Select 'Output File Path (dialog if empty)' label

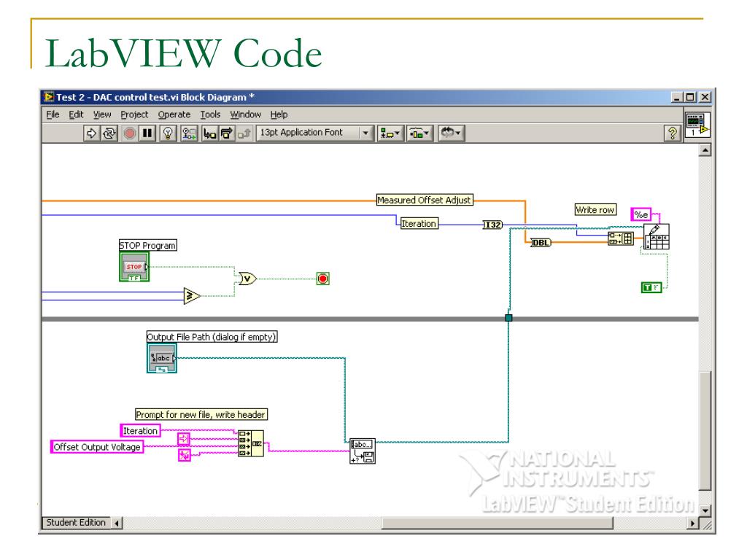pyautogui.click(x=212, y=337)
